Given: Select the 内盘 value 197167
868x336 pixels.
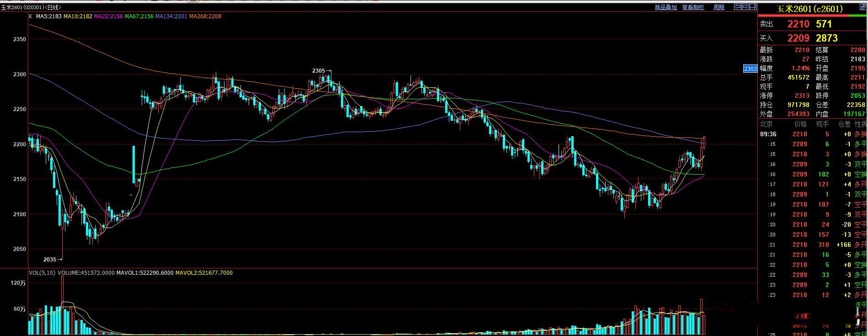Looking at the screenshot, I should pos(854,114).
